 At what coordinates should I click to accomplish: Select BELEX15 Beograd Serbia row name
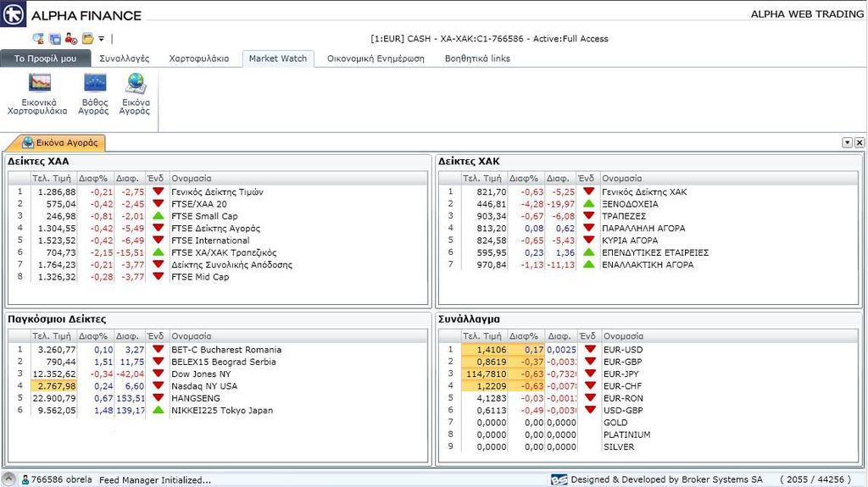(x=224, y=362)
